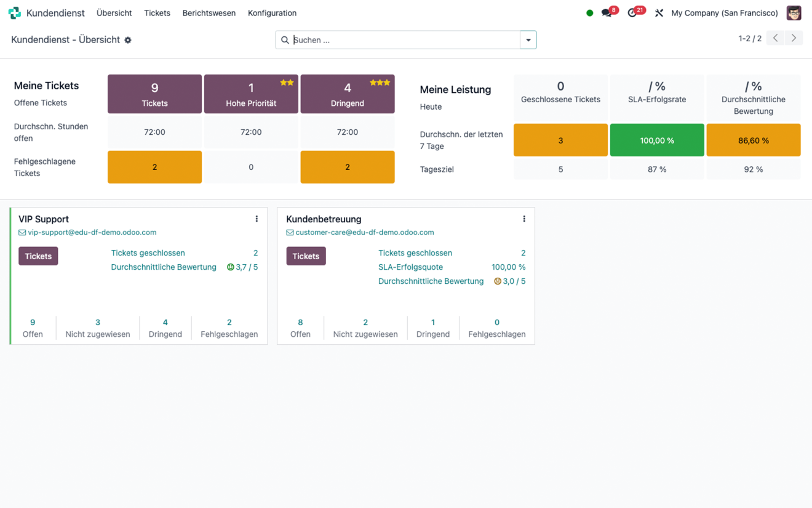Open the Übersicht menu

114,13
